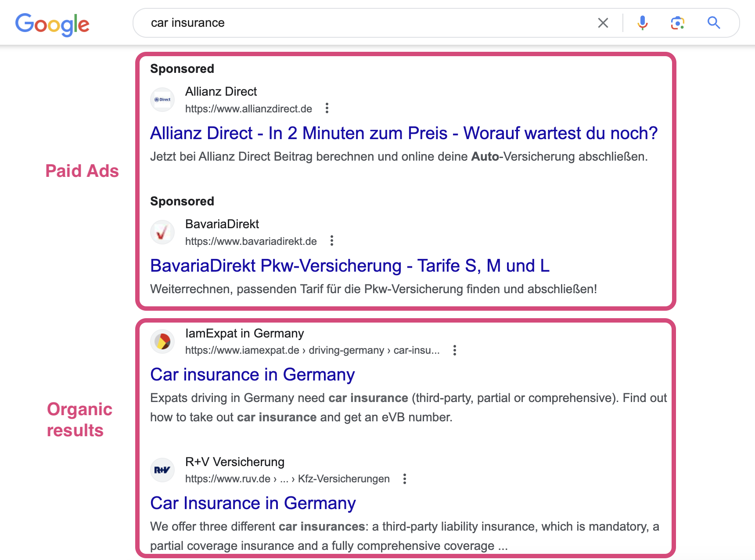
Task: Clear the search query with the X icon
Action: pos(603,23)
